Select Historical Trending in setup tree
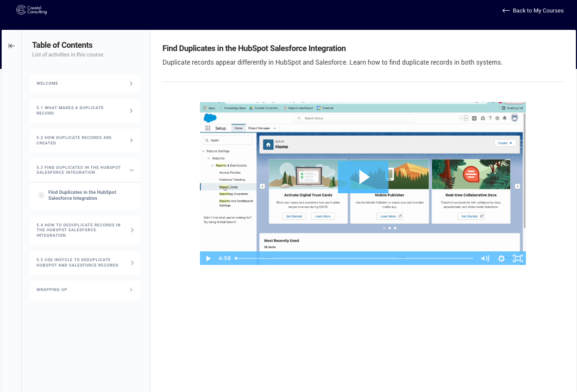The height and width of the screenshot is (392, 577). [232, 180]
